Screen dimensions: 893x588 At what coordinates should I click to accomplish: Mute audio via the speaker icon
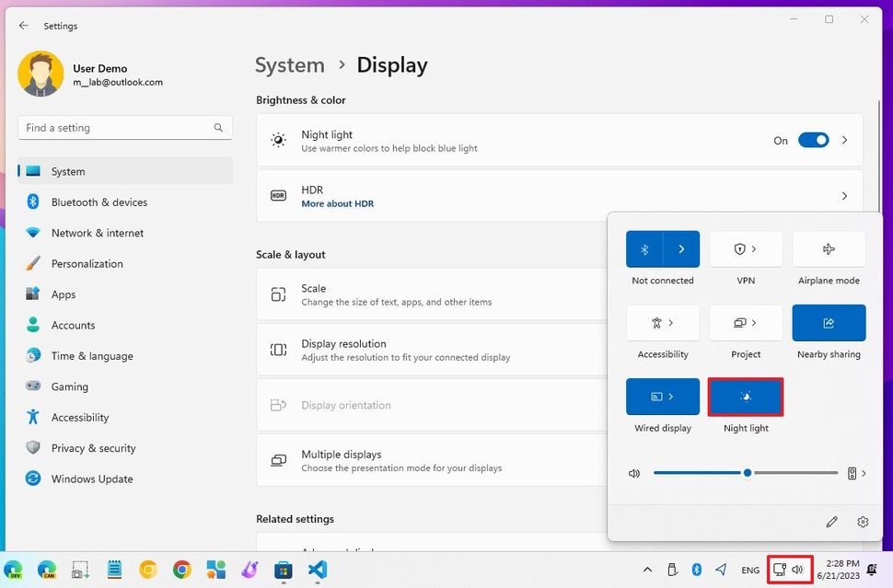(x=633, y=473)
